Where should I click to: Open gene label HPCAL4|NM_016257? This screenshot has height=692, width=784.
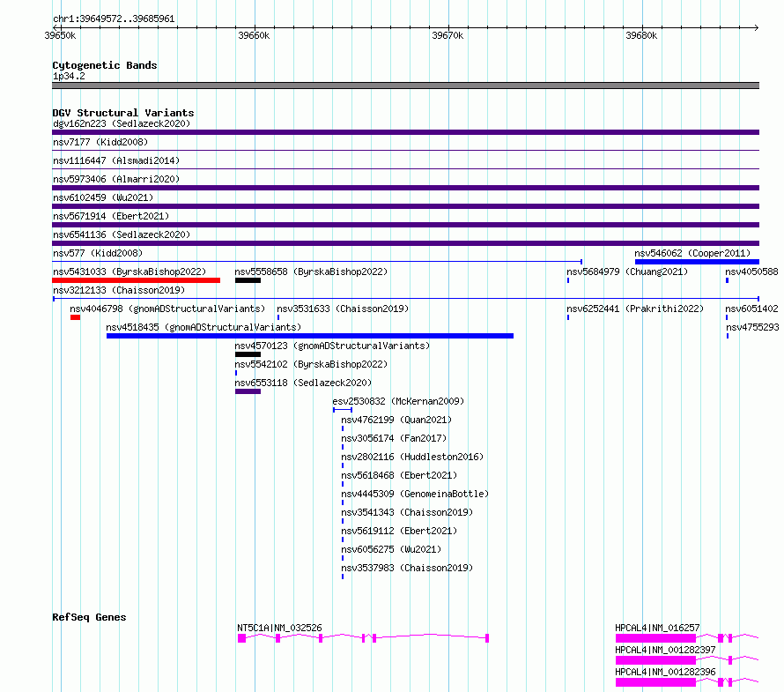click(x=657, y=628)
